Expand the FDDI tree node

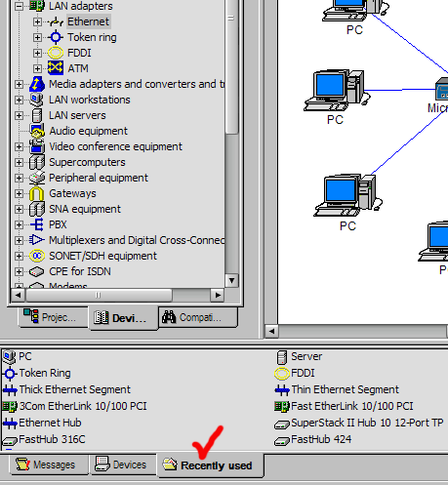click(37, 53)
